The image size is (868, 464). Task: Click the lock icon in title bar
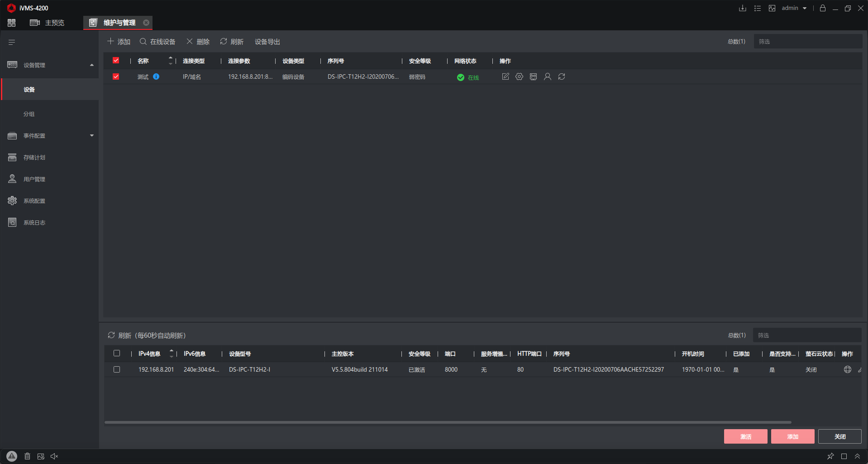pyautogui.click(x=823, y=8)
